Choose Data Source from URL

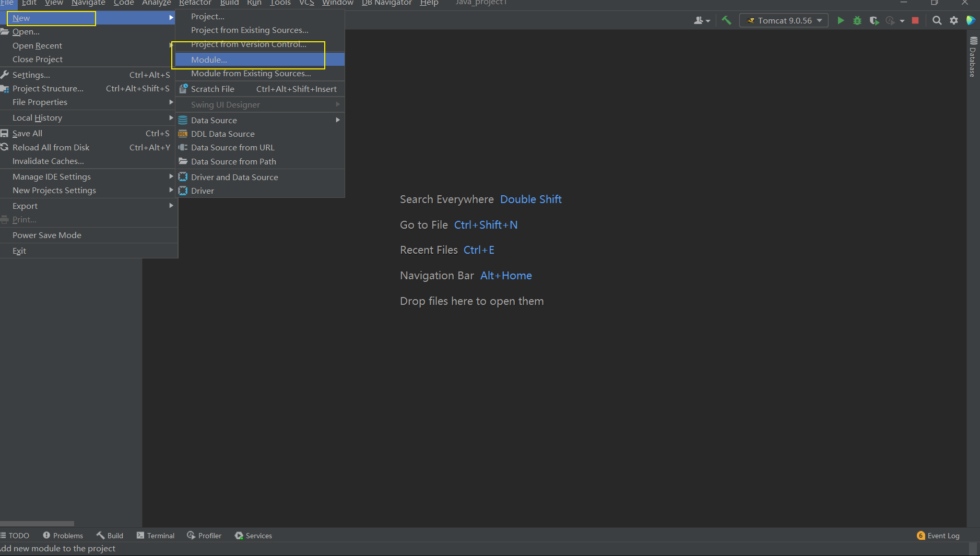click(259, 148)
